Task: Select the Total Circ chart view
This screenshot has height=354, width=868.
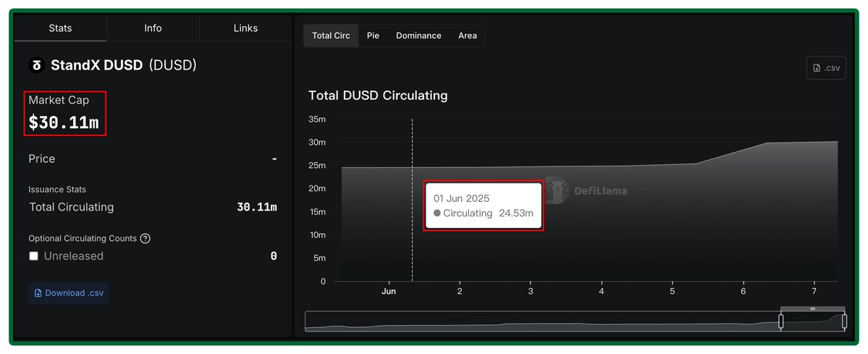Action: [331, 35]
